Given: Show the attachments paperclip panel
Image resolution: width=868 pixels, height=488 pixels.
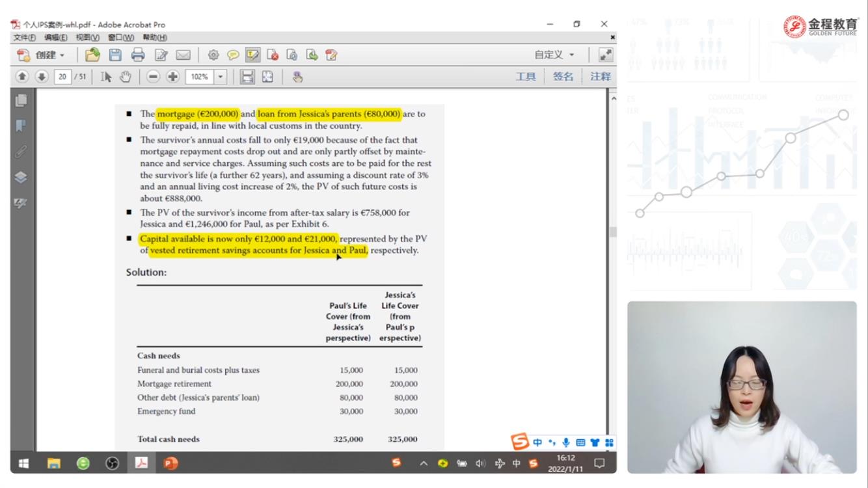Looking at the screenshot, I should [22, 151].
